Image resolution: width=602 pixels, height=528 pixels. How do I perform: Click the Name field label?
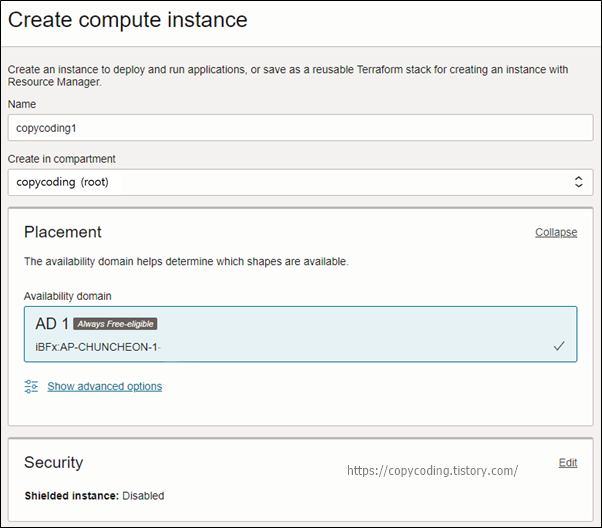(22, 104)
